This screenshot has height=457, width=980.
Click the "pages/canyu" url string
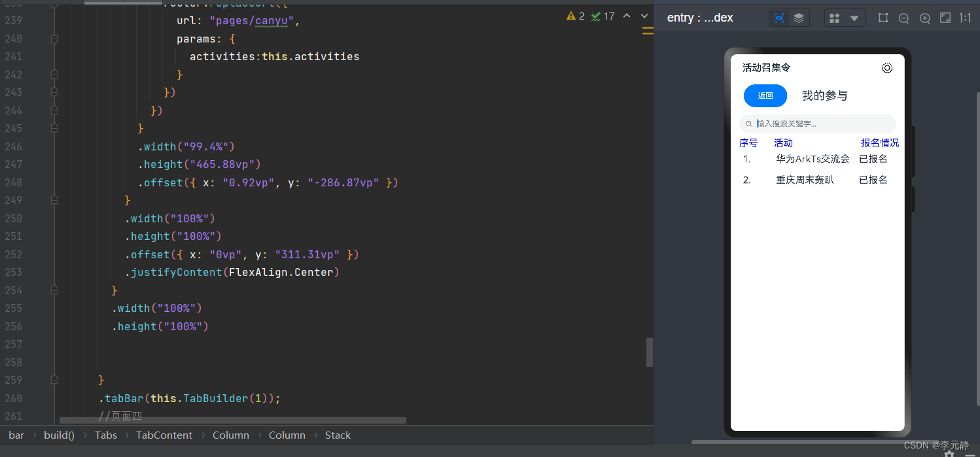coord(251,21)
